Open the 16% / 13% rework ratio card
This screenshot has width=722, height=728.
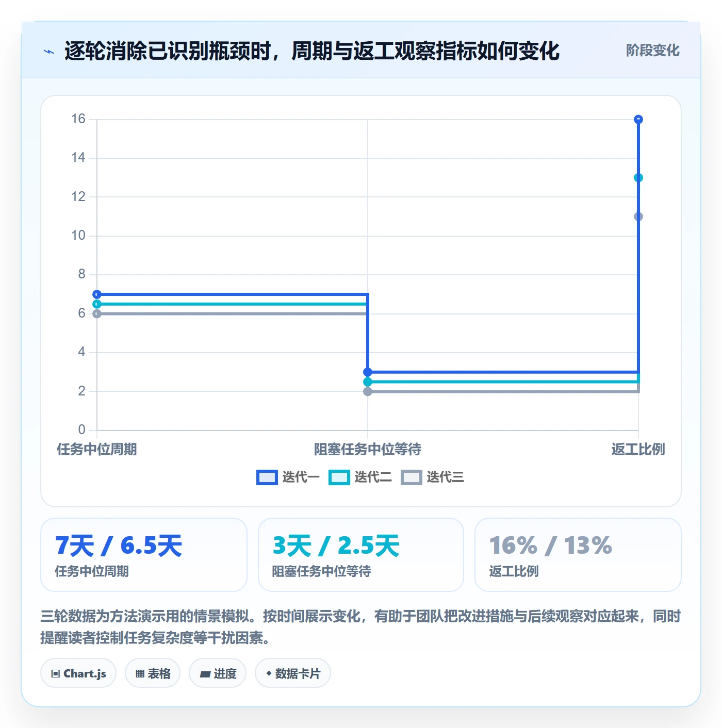578,555
